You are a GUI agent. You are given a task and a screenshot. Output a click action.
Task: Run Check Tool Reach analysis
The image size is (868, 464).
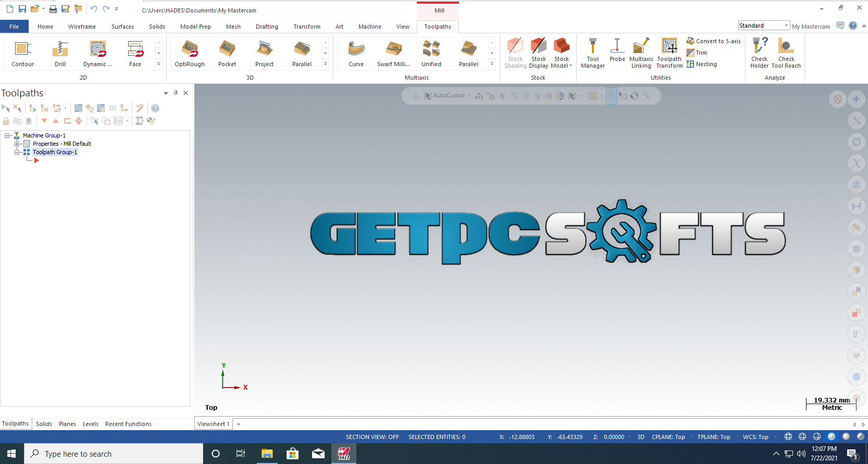(786, 53)
